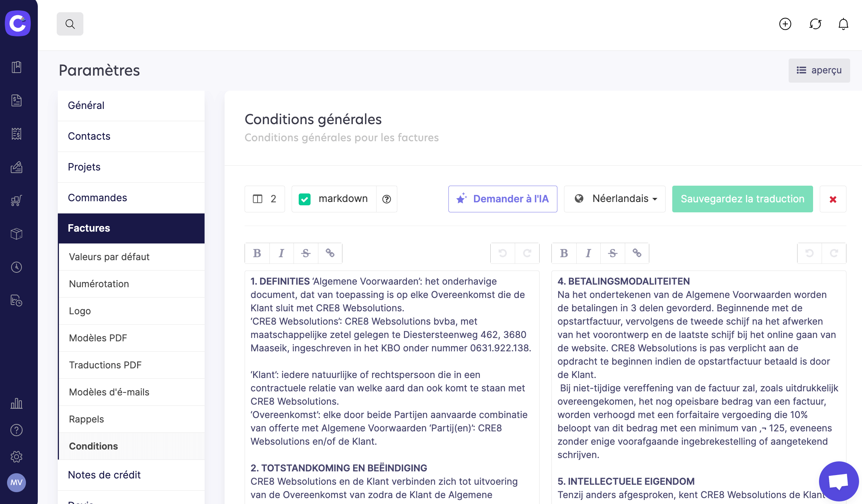Image resolution: width=862 pixels, height=504 pixels.
Task: Toggle the two-column layout button
Action: [265, 199]
